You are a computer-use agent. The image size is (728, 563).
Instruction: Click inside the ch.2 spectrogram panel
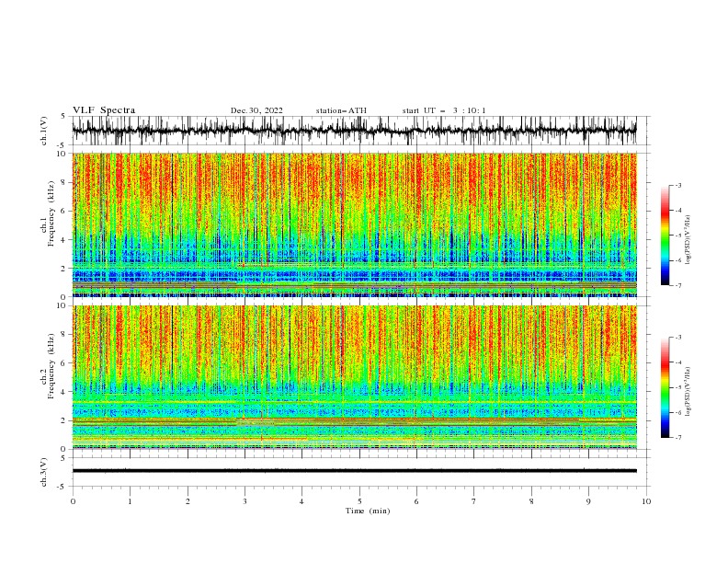354,377
